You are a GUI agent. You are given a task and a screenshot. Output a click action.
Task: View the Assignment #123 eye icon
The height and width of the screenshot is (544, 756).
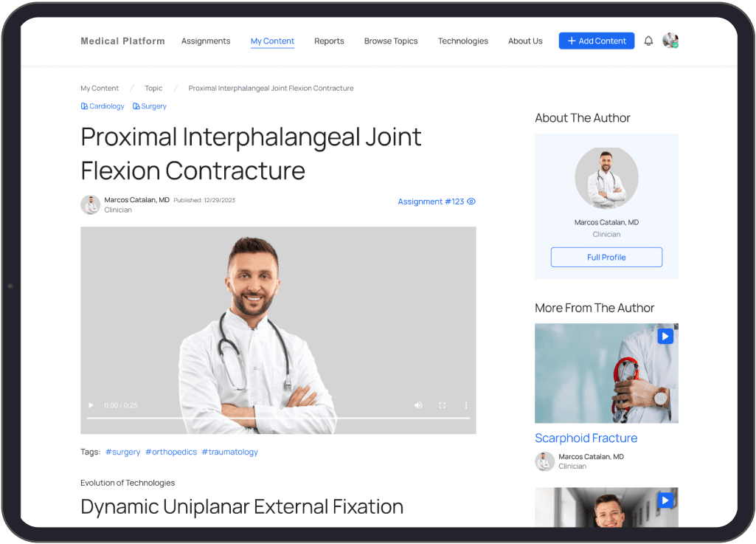pyautogui.click(x=471, y=201)
